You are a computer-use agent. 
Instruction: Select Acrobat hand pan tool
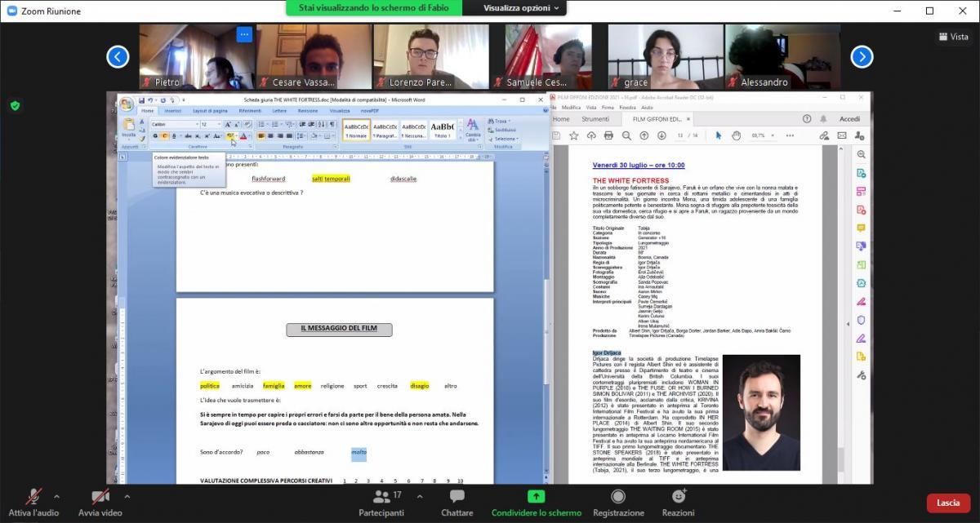pyautogui.click(x=736, y=135)
